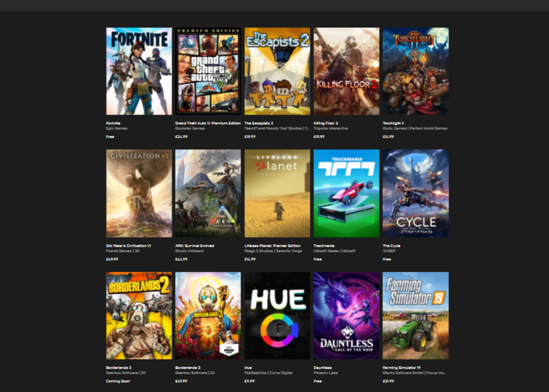The image size is (549, 392).
Task: Click 'Stage 2 Studios | Serenity Forge' label
Action: click(x=273, y=251)
